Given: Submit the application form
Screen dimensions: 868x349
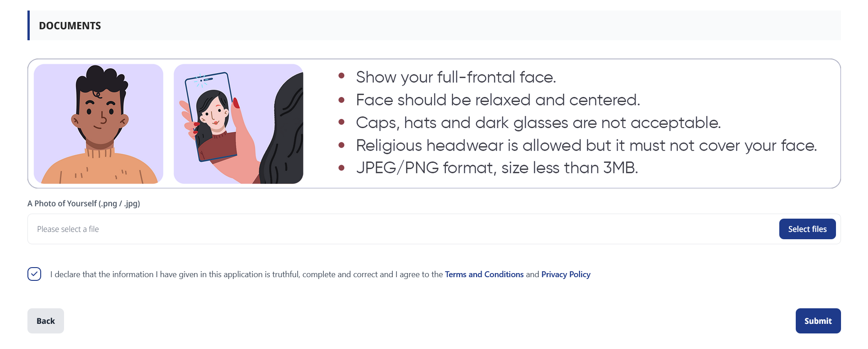Looking at the screenshot, I should (818, 321).
